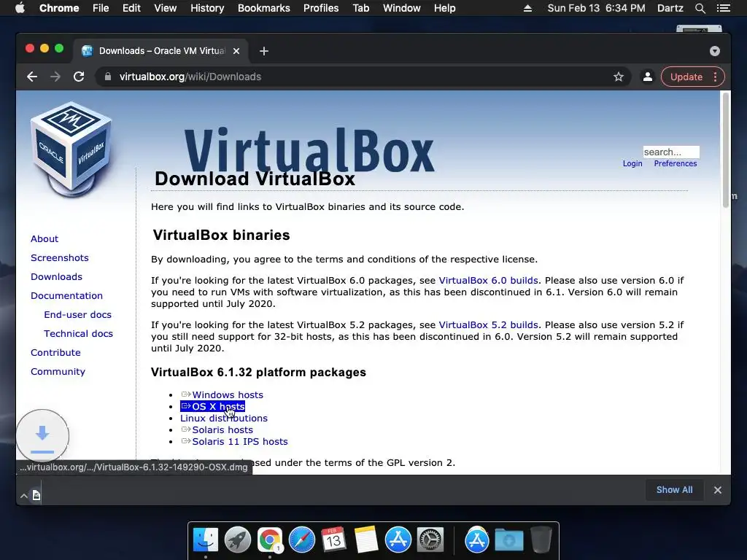This screenshot has width=747, height=560.
Task: Open Documentation in the sidebar
Action: point(66,296)
